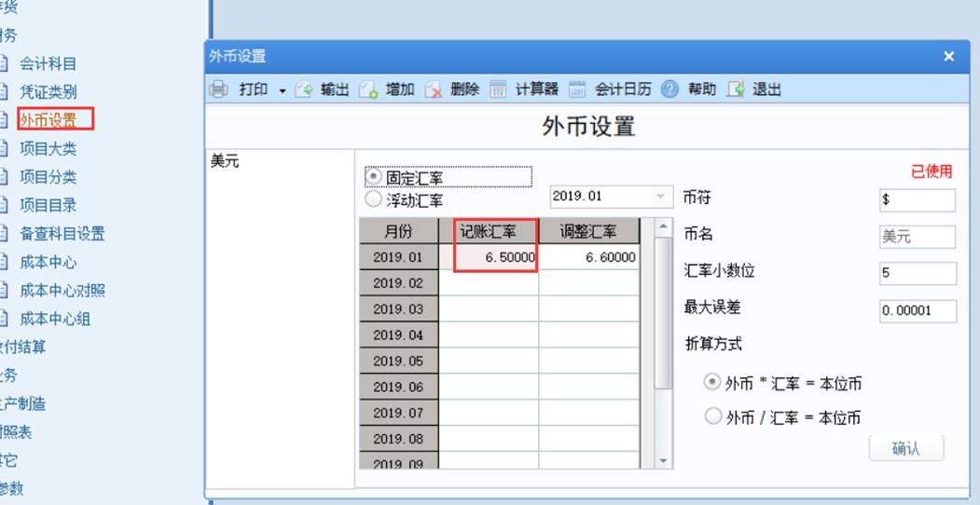
Task: Click the 汇率小数位 input field
Action: point(918,273)
